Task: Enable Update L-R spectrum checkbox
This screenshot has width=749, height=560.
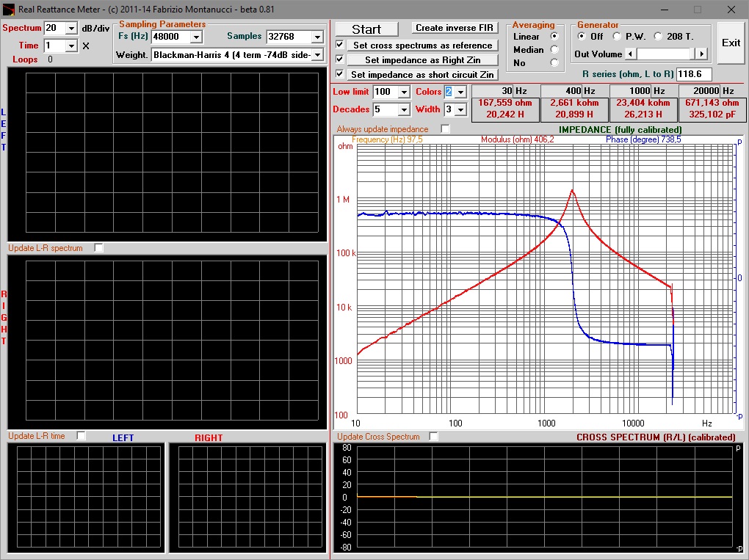Action: tap(98, 248)
